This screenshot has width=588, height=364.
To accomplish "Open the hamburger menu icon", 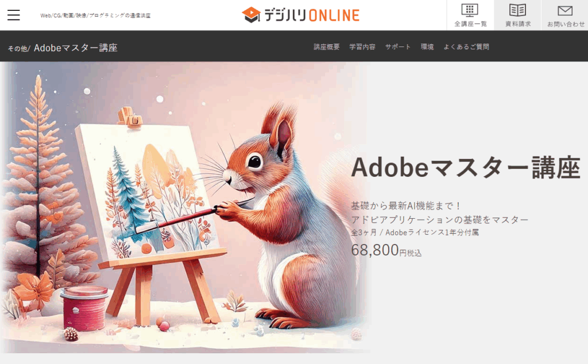I will pos(14,15).
